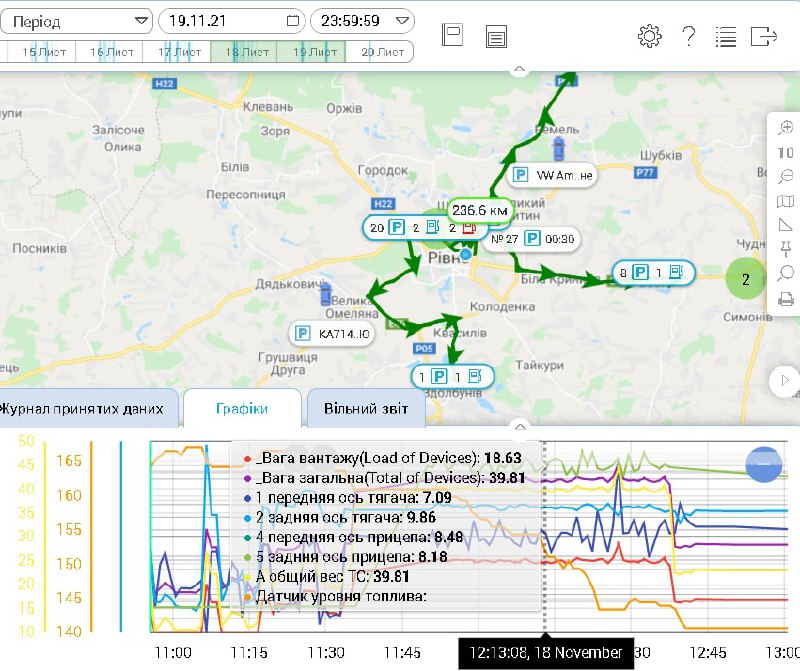Open the calendar picker for 19.11.21
The height and width of the screenshot is (671, 800).
pyautogui.click(x=293, y=21)
